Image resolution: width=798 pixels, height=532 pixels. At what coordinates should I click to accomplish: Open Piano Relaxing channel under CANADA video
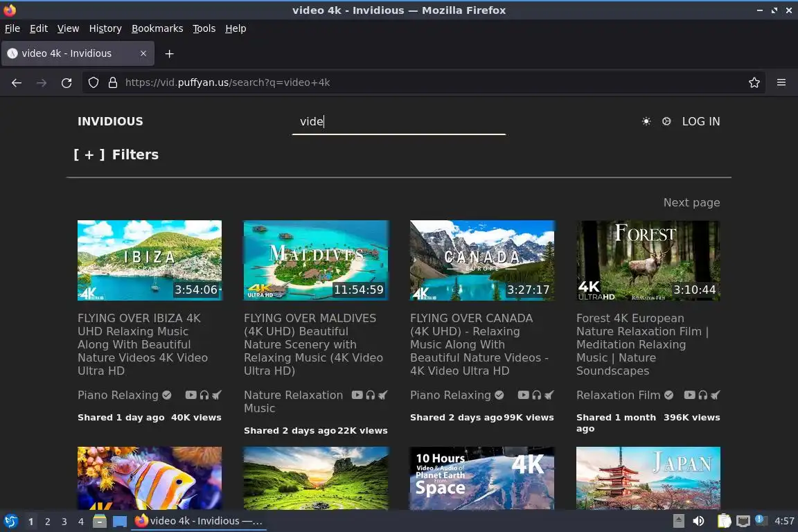click(x=450, y=395)
